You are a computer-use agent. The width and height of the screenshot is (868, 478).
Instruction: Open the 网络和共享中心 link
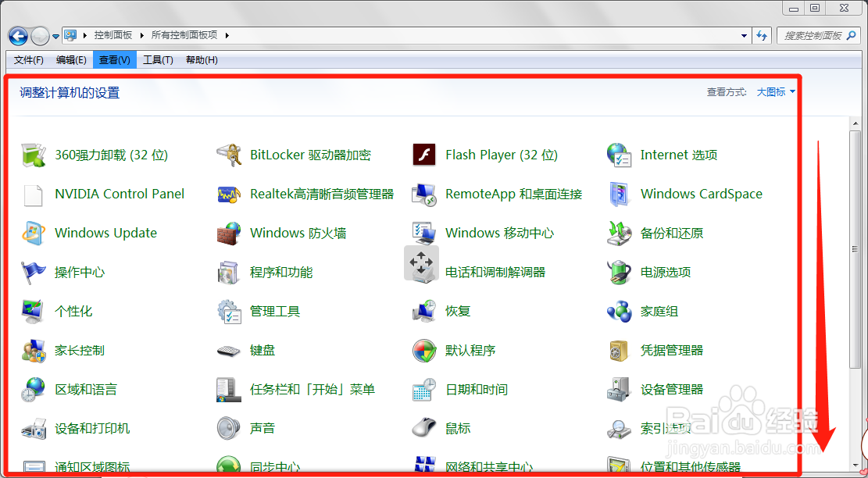[x=489, y=468]
